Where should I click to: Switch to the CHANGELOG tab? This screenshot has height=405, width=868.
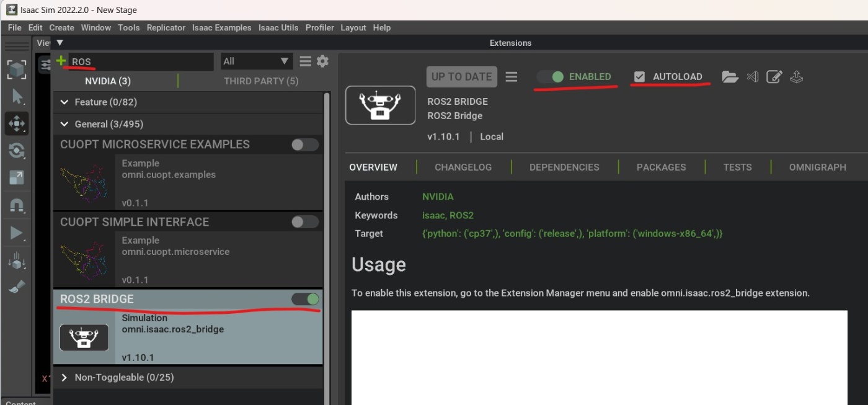[x=463, y=167]
